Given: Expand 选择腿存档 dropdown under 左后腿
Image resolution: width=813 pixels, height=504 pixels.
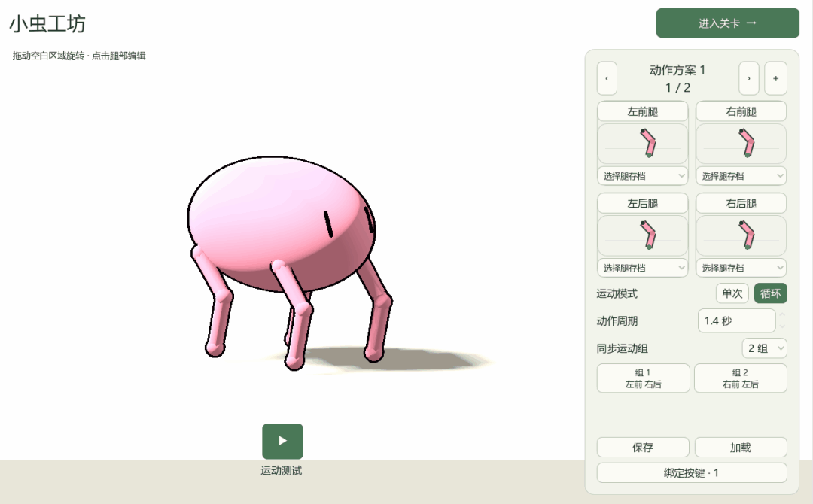Looking at the screenshot, I should pos(643,268).
